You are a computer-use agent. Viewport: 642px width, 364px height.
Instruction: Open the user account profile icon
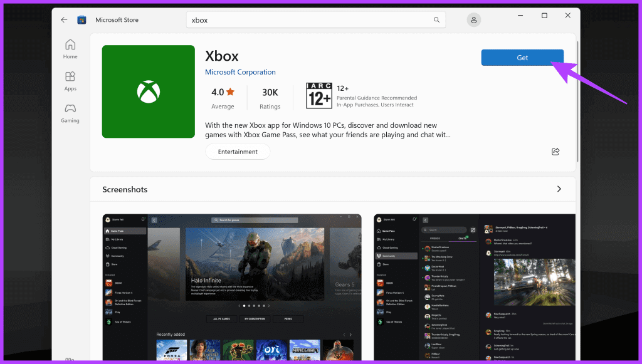click(474, 19)
